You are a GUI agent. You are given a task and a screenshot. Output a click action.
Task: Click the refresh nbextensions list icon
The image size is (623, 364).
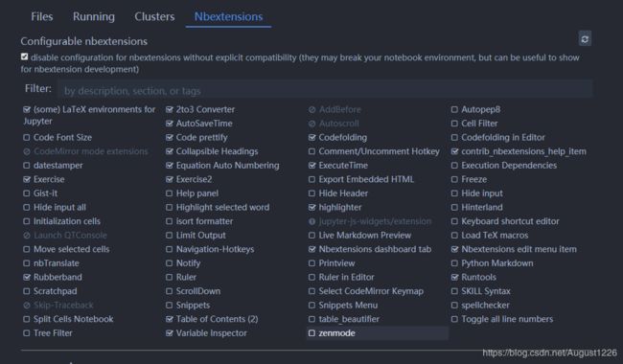tap(585, 39)
